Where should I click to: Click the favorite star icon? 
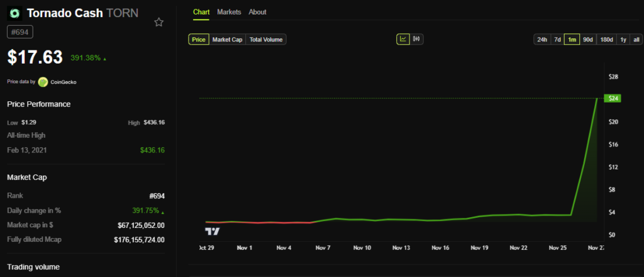159,22
